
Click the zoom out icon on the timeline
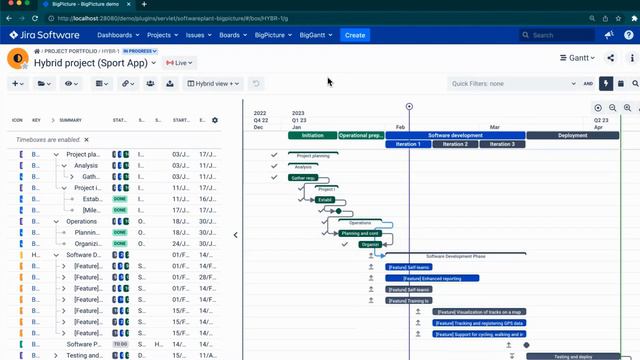(613, 108)
